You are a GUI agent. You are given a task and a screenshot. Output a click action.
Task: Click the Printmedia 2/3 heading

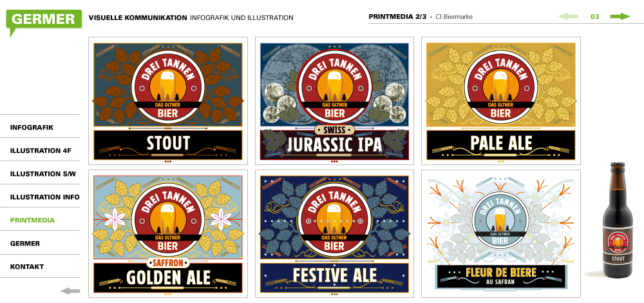click(397, 17)
